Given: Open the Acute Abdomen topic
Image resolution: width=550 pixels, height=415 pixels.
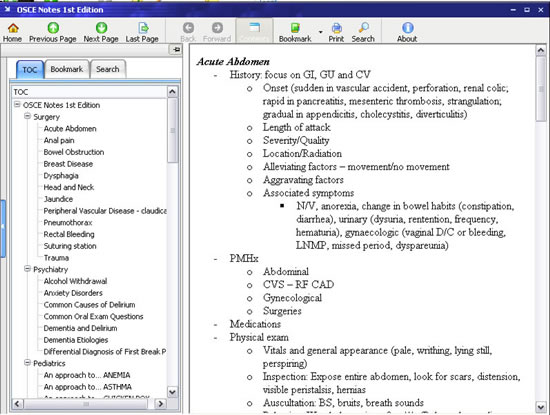Looking at the screenshot, I should [70, 129].
